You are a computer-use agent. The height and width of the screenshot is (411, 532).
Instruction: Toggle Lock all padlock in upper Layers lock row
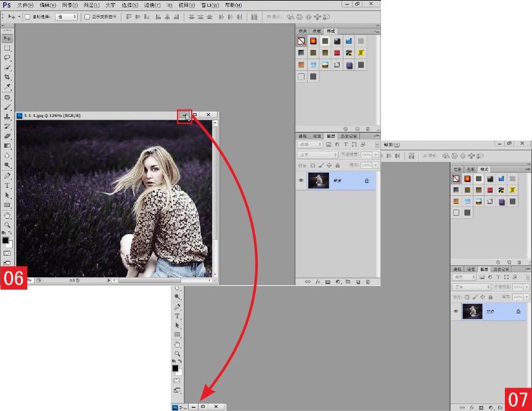click(x=337, y=165)
